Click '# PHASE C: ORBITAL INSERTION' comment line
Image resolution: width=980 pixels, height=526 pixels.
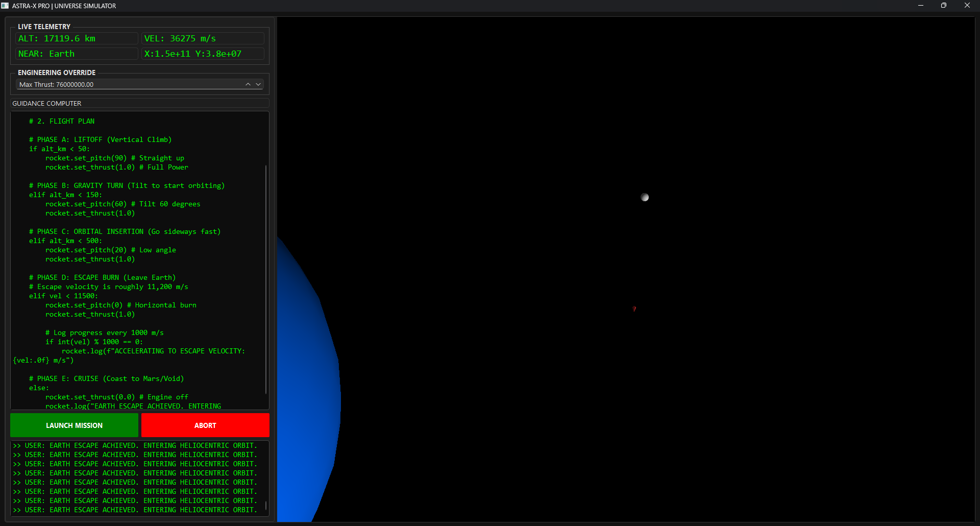(x=125, y=231)
